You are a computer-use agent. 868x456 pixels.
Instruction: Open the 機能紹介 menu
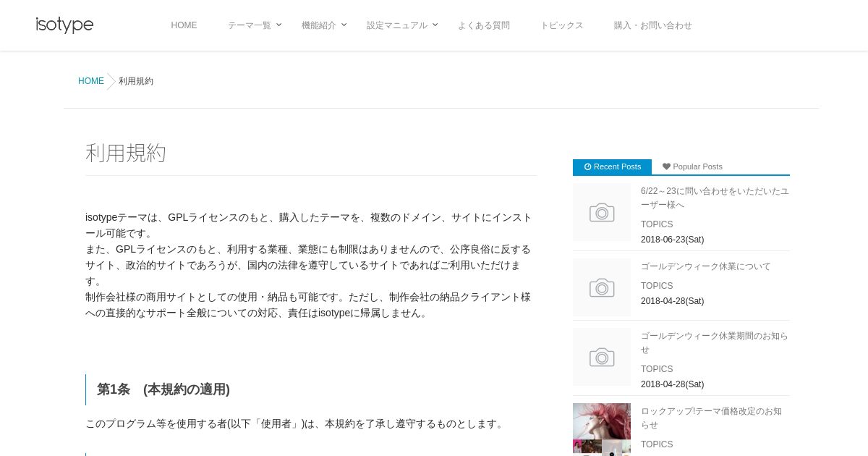point(319,25)
